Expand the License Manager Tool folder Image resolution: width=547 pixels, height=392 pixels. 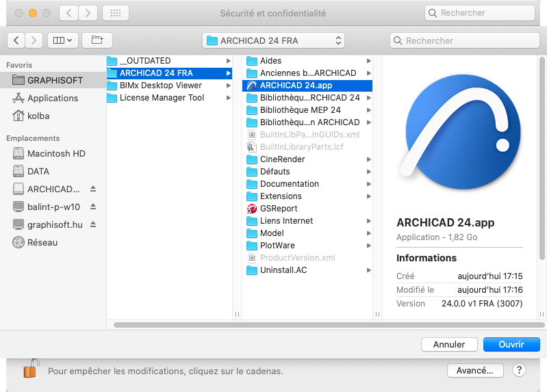pyautogui.click(x=229, y=98)
